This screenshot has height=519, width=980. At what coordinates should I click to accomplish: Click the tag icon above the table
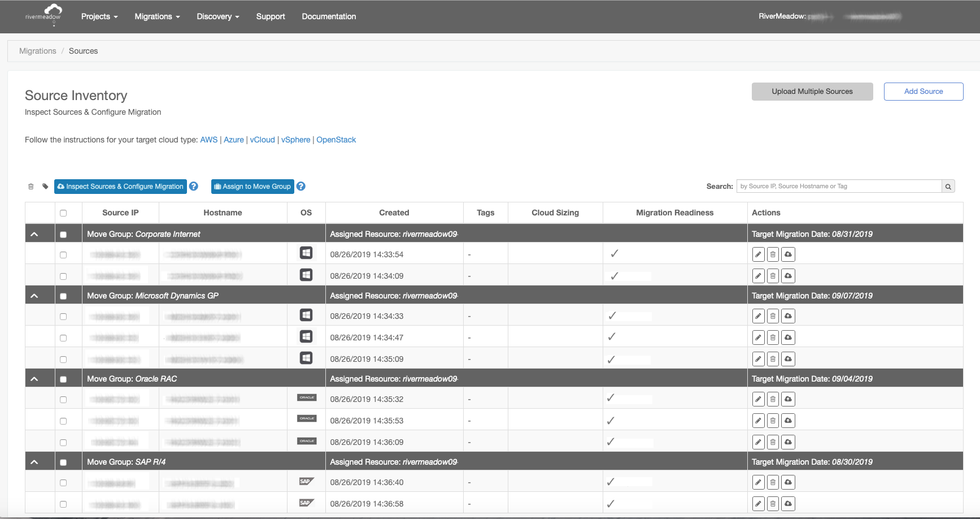coord(45,187)
